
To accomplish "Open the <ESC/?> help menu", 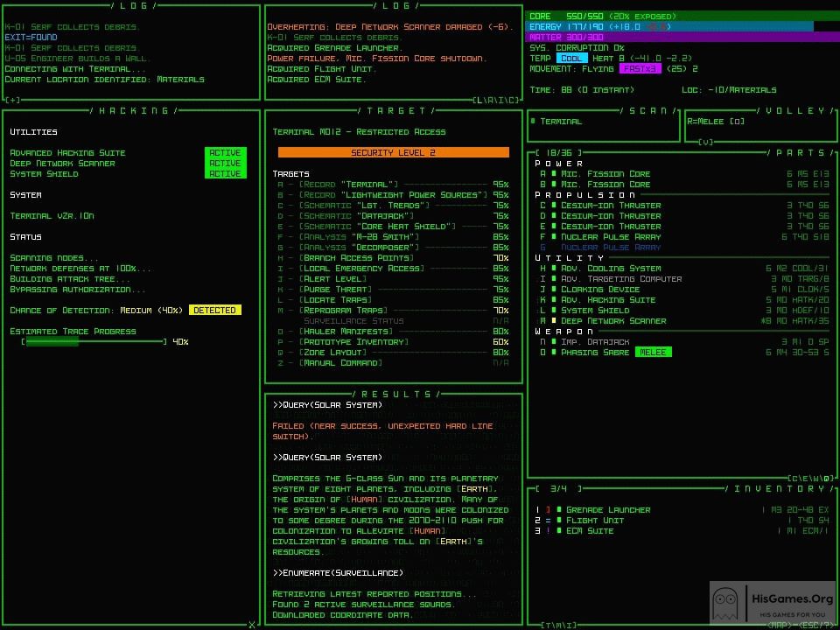I will click(817, 625).
